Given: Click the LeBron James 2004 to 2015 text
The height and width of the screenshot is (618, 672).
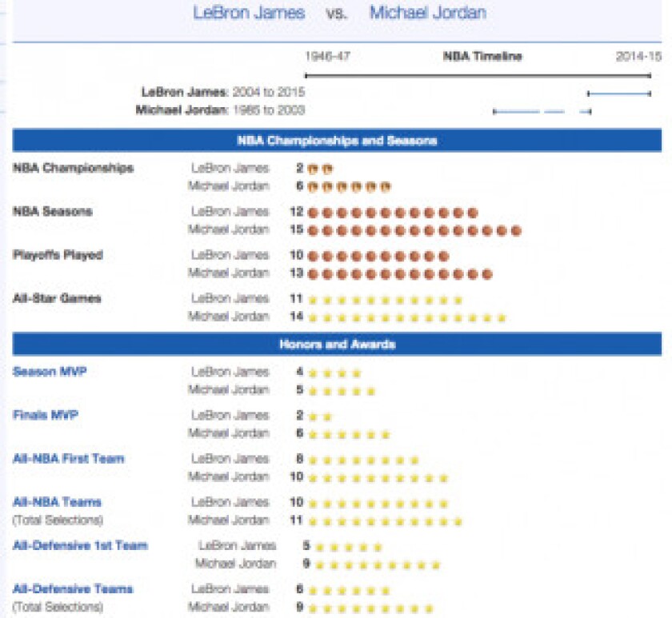Looking at the screenshot, I should tap(223, 92).
